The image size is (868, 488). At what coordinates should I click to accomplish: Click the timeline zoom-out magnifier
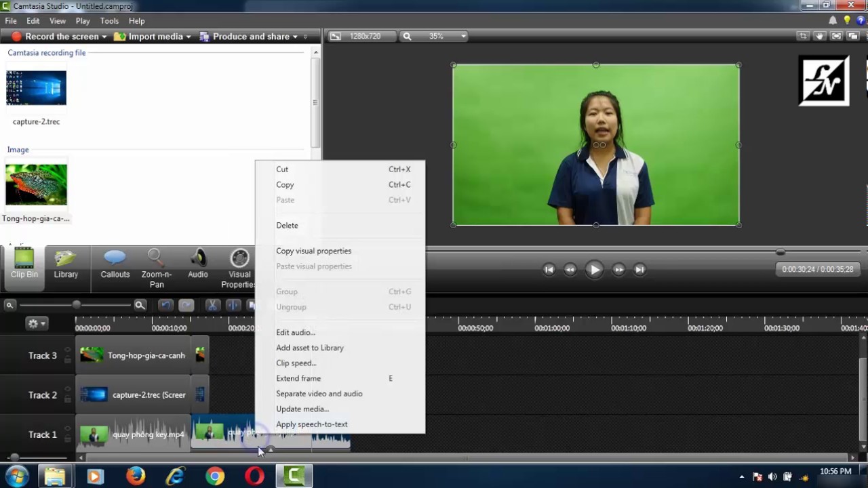(x=9, y=306)
